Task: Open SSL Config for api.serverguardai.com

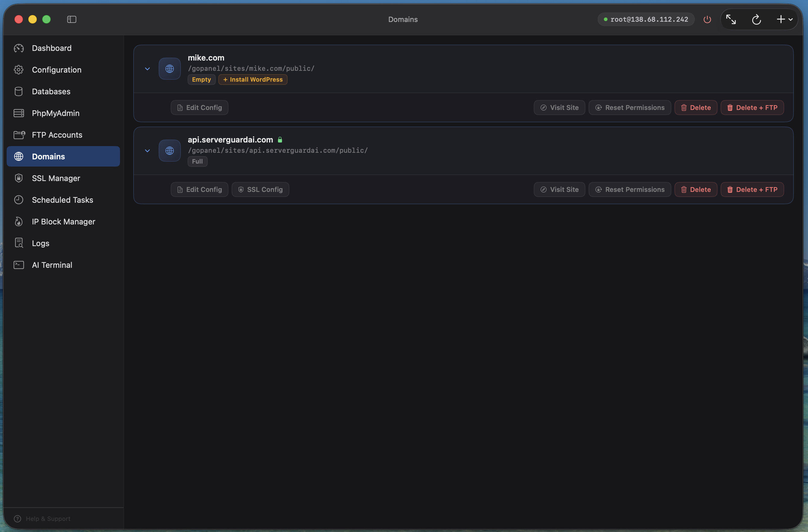Action: click(x=260, y=189)
